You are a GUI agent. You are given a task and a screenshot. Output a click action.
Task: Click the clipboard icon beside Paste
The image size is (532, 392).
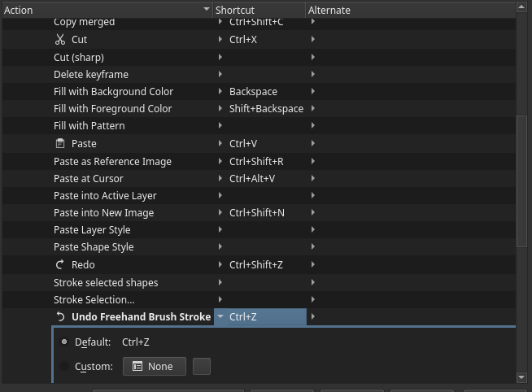point(59,144)
